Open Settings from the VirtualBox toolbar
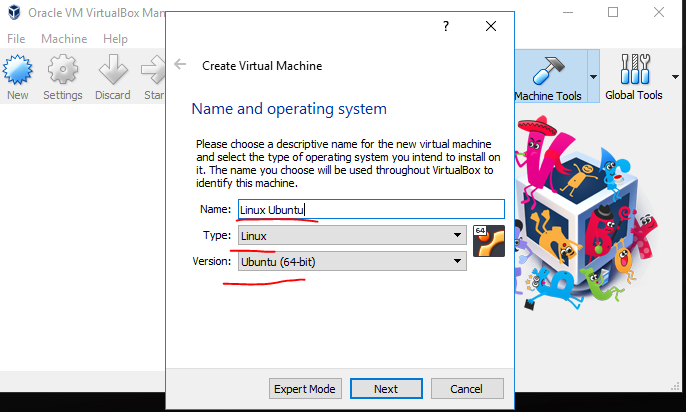 [x=63, y=77]
